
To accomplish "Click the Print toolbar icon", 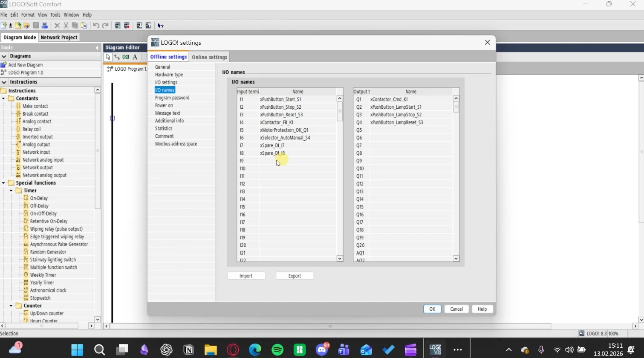I will point(44,26).
